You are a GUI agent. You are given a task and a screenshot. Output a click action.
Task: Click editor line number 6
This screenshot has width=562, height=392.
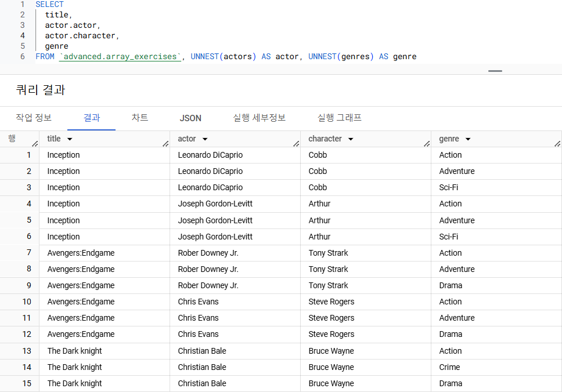click(x=23, y=57)
